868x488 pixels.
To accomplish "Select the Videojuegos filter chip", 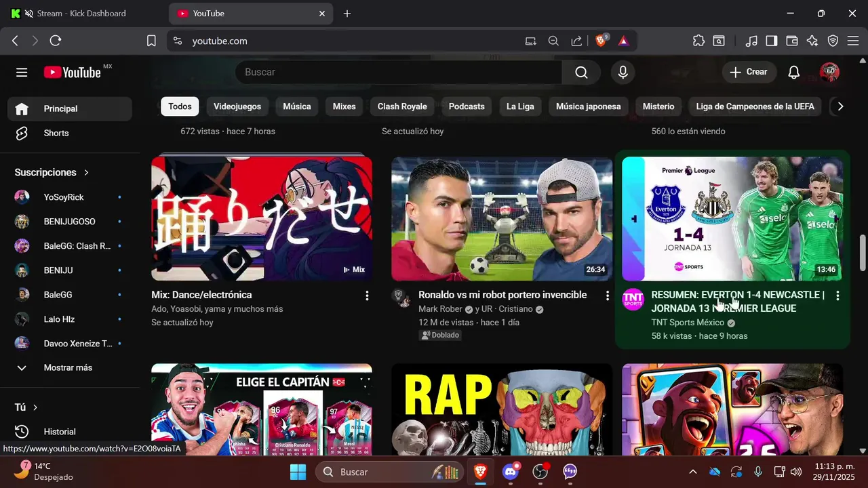I will (x=237, y=106).
